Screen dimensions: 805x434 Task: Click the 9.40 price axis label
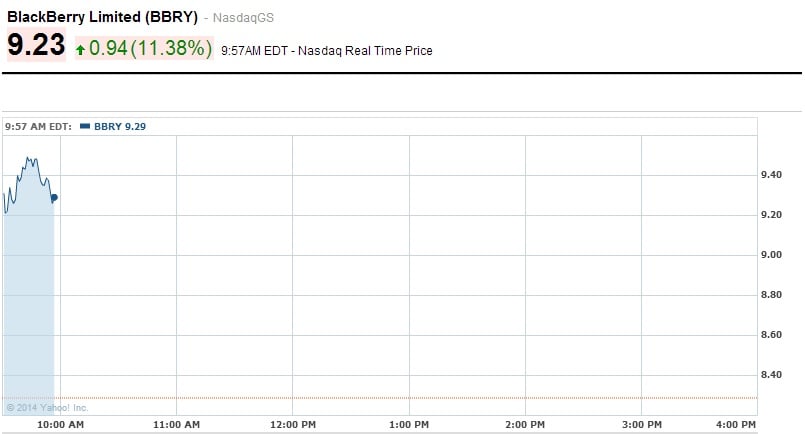[772, 175]
